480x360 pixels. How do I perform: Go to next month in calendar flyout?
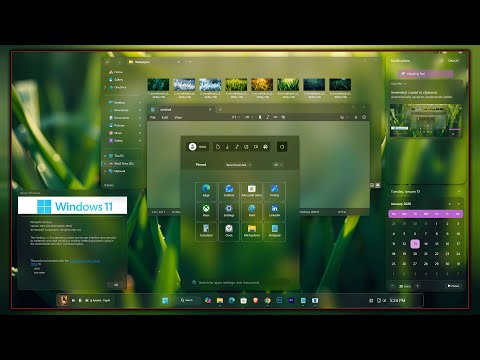459,204
